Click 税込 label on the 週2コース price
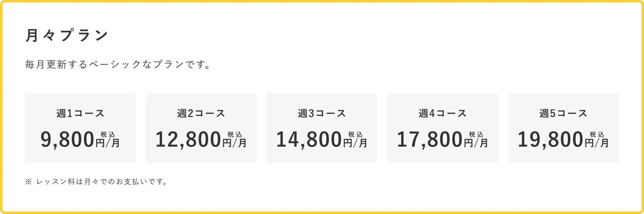Screen dimensions: 644x214 [235, 135]
